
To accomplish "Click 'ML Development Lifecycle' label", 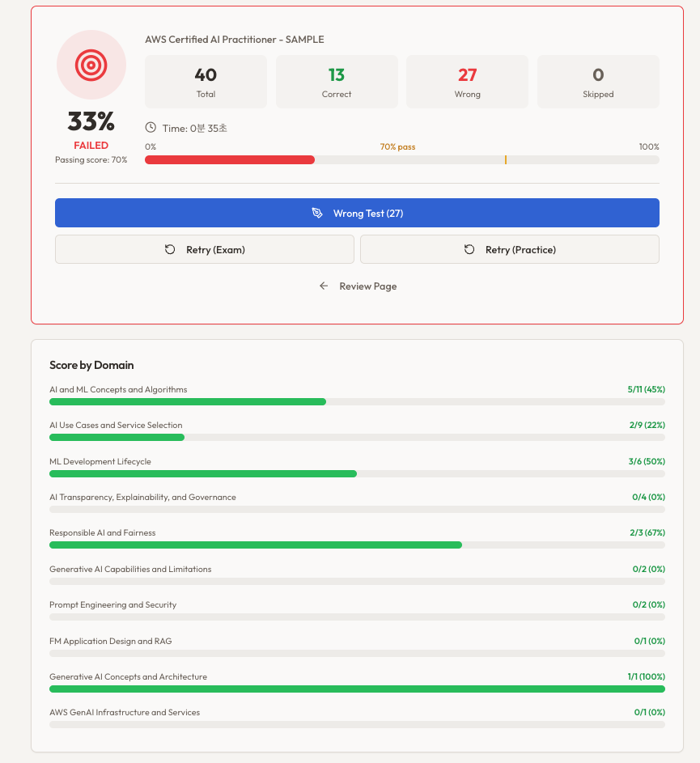I will [100, 462].
